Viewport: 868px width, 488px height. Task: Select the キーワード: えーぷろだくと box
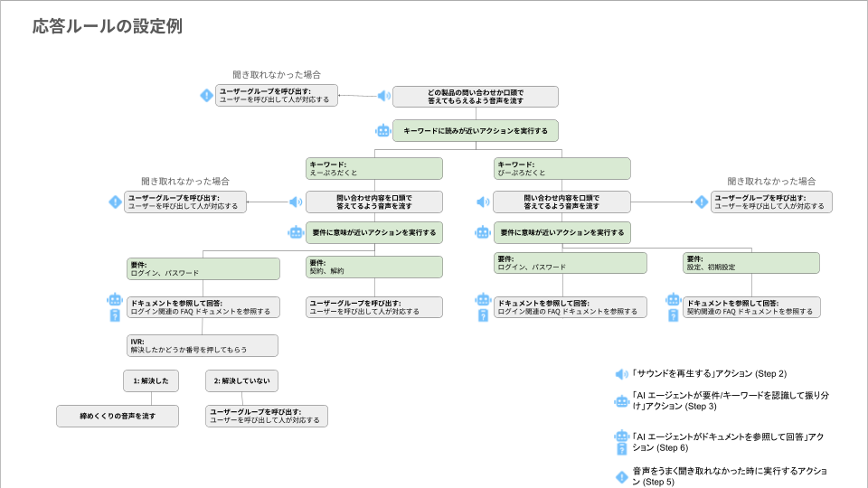point(374,169)
